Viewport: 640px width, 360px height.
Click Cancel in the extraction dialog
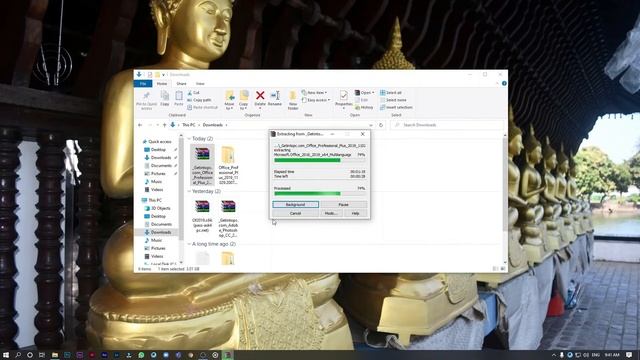(x=296, y=213)
